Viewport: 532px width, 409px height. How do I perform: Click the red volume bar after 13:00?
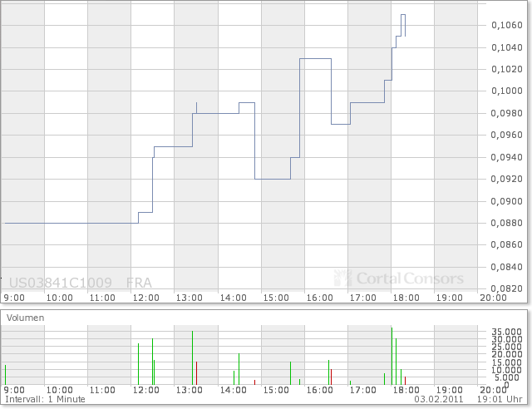point(196,373)
